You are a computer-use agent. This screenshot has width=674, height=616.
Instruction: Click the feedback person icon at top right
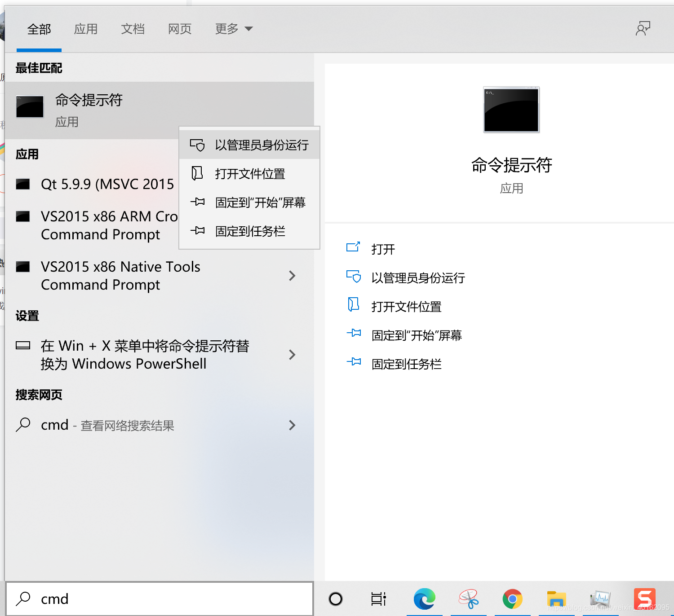(x=643, y=29)
